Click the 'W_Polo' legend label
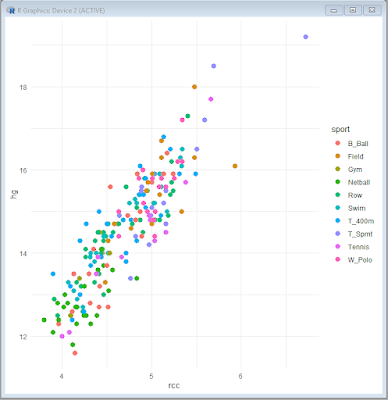The image size is (388, 400). pyautogui.click(x=360, y=260)
